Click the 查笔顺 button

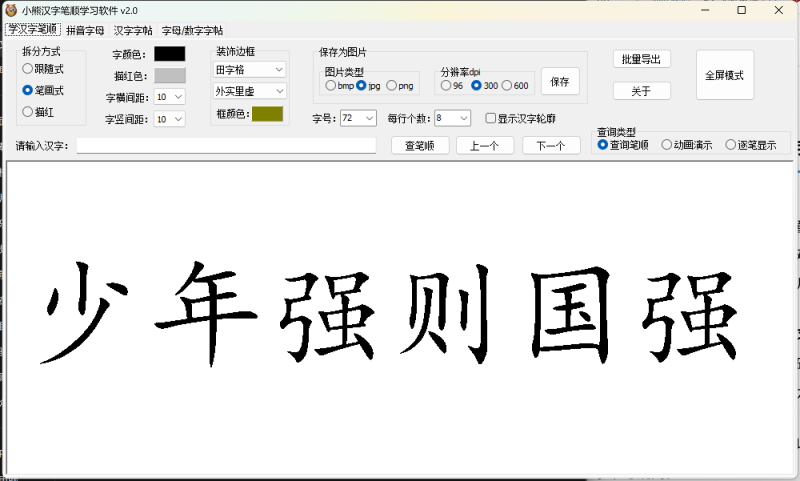click(420, 145)
